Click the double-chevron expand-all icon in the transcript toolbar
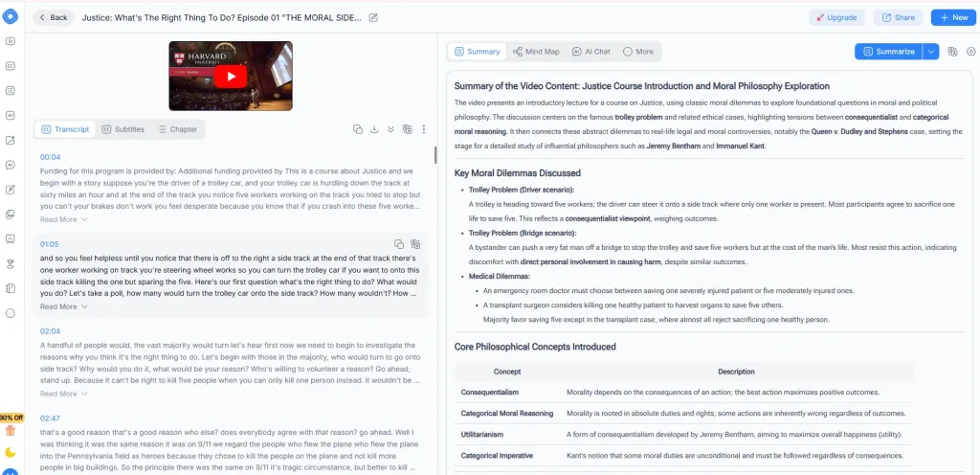Viewport: 980px width, 475px height. (x=390, y=129)
